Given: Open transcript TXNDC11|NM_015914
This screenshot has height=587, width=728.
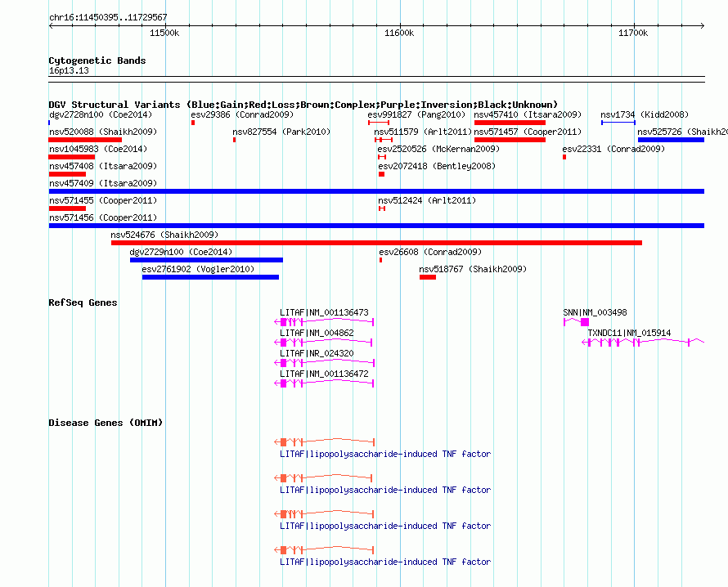Looking at the screenshot, I should [x=629, y=334].
